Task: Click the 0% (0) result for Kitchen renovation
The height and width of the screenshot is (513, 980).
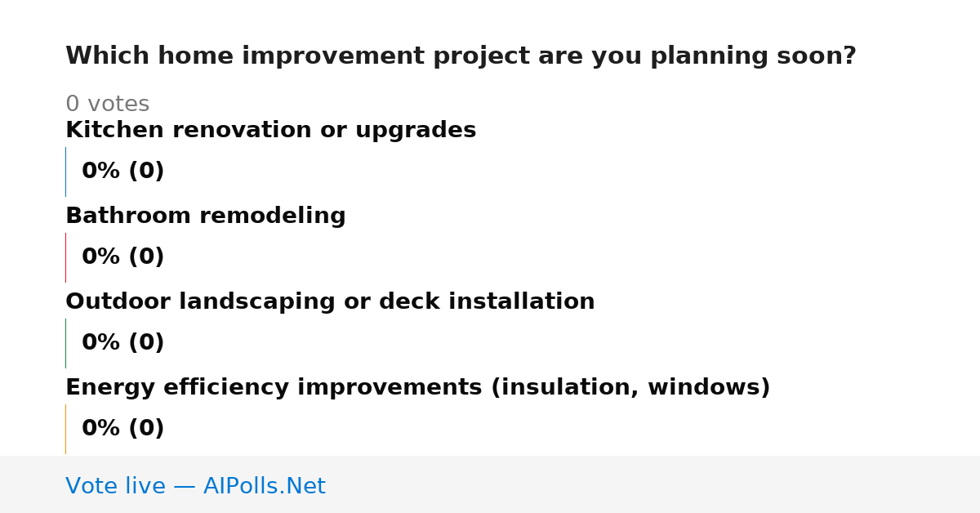Action: click(122, 172)
